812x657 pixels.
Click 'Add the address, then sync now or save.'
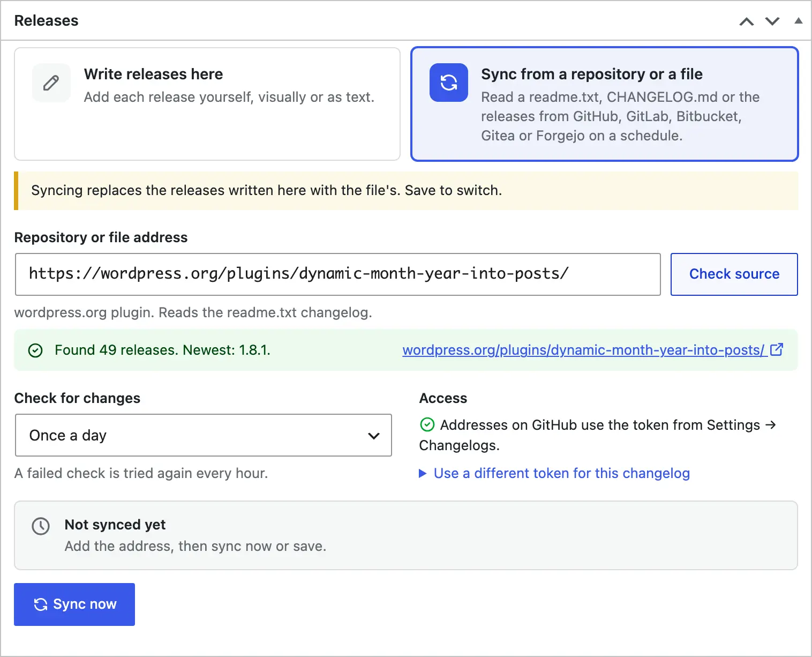tap(196, 546)
